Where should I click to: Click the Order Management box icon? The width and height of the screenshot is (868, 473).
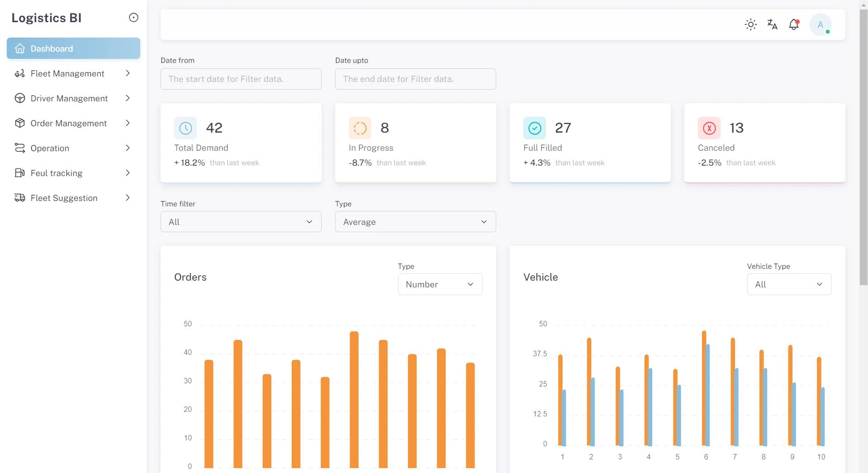[20, 123]
